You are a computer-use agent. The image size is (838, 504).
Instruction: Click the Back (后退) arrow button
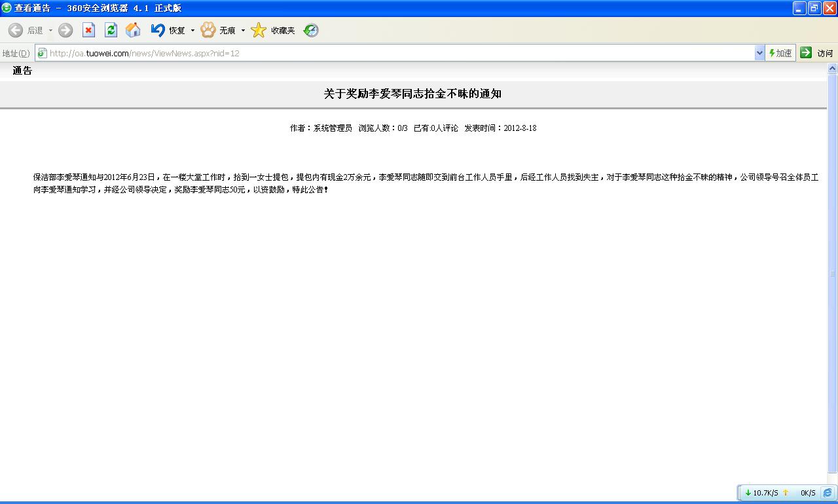(16, 30)
